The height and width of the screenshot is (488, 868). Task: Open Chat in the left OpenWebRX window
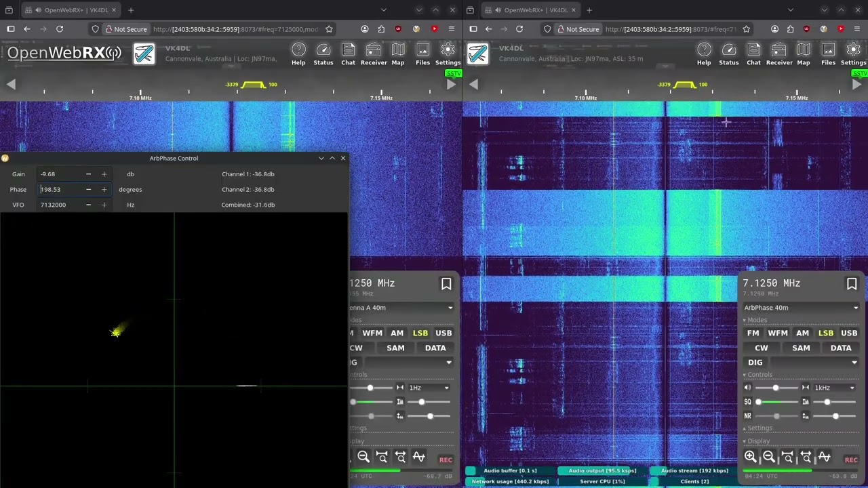coord(348,54)
